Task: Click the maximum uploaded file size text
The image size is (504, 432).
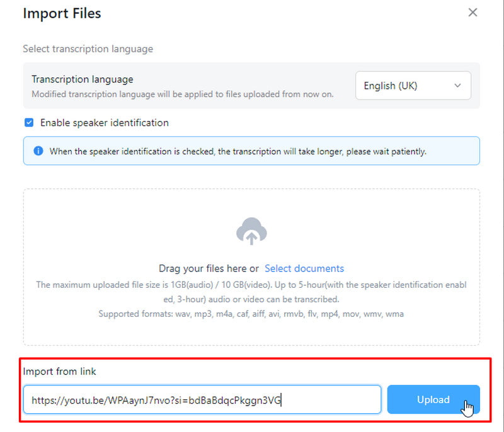Action: click(251, 292)
